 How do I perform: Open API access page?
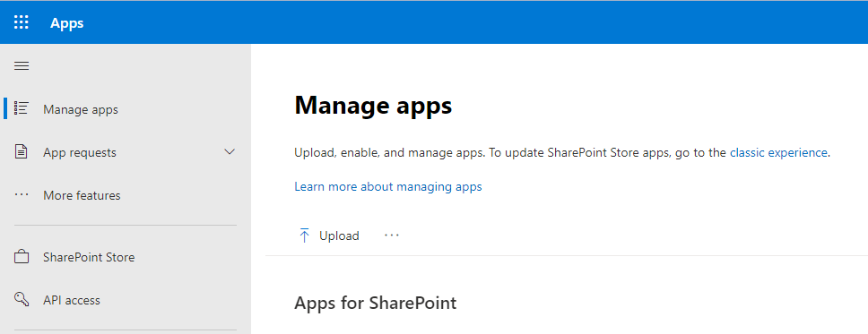tap(72, 300)
